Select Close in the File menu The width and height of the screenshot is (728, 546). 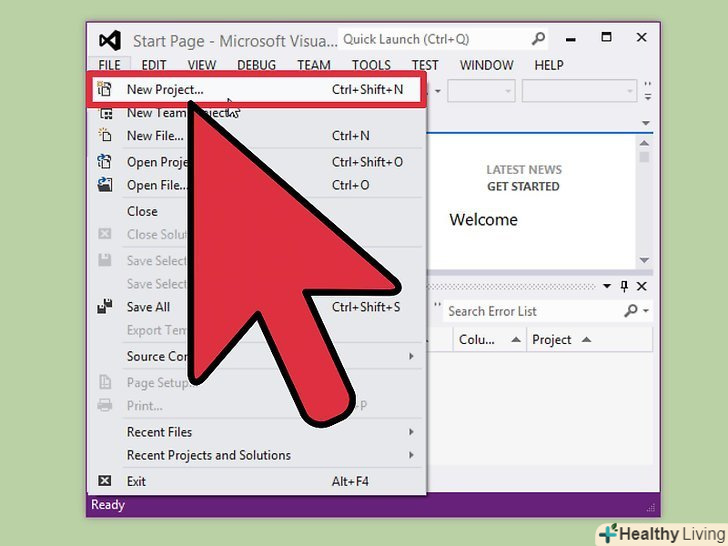click(256, 211)
